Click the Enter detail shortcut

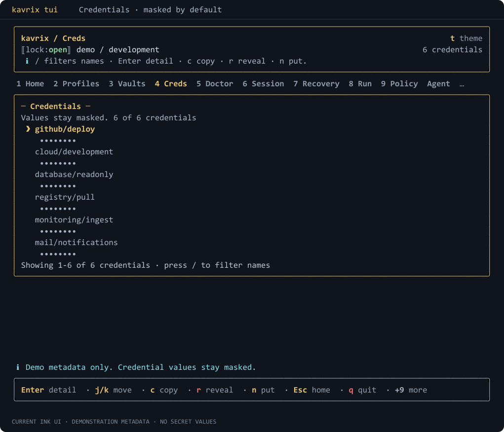48,390
